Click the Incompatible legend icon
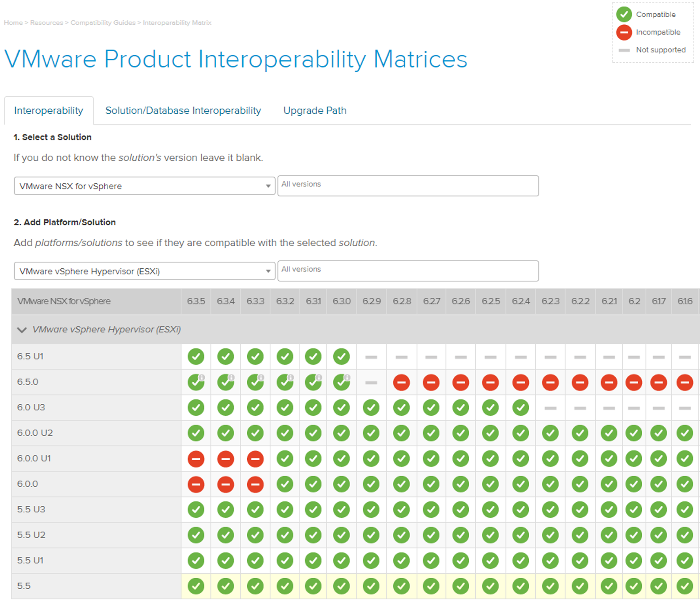 click(624, 32)
